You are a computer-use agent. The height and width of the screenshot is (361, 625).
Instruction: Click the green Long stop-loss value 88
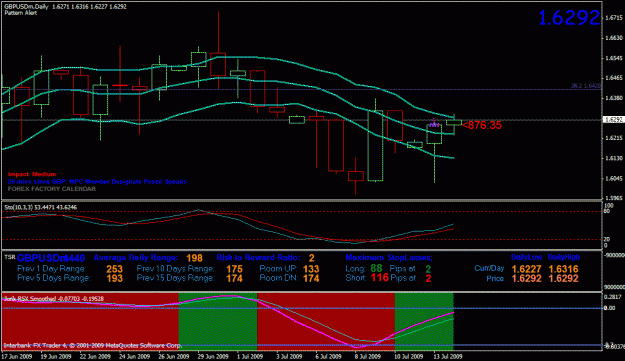tap(376, 269)
